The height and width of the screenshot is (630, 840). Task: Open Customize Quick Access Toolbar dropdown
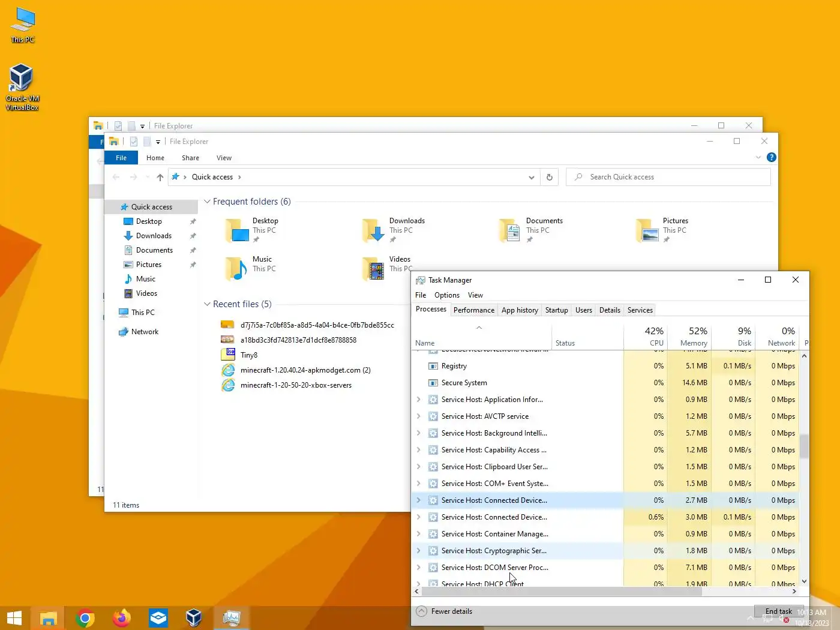pos(158,142)
